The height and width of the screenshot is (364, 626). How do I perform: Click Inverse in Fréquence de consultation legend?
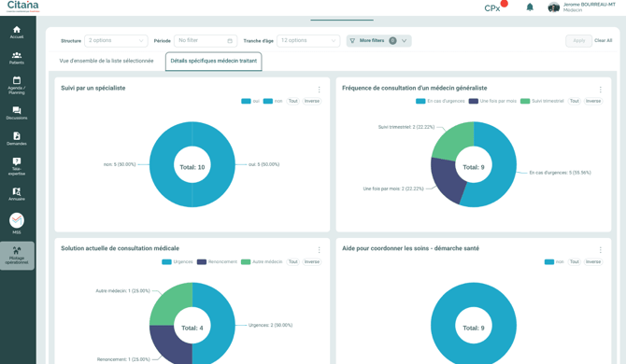click(x=593, y=101)
